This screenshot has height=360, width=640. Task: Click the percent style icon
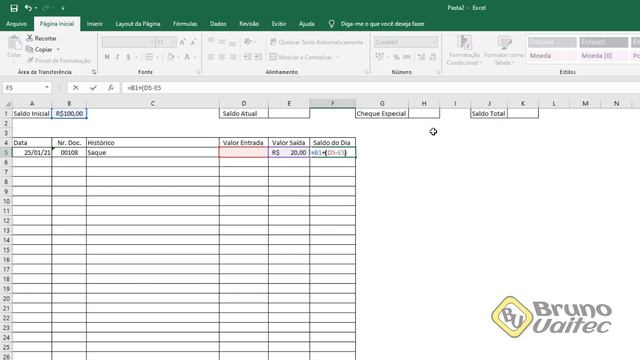point(396,57)
